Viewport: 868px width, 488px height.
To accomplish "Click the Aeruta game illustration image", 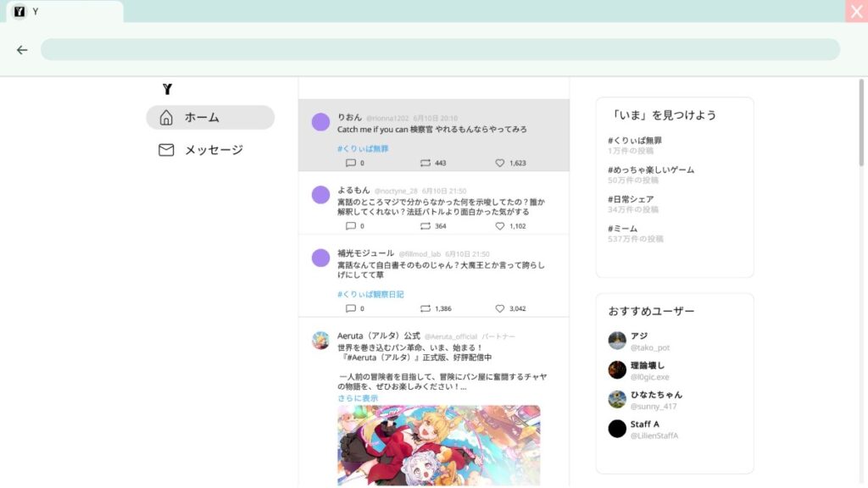I will pos(438,444).
